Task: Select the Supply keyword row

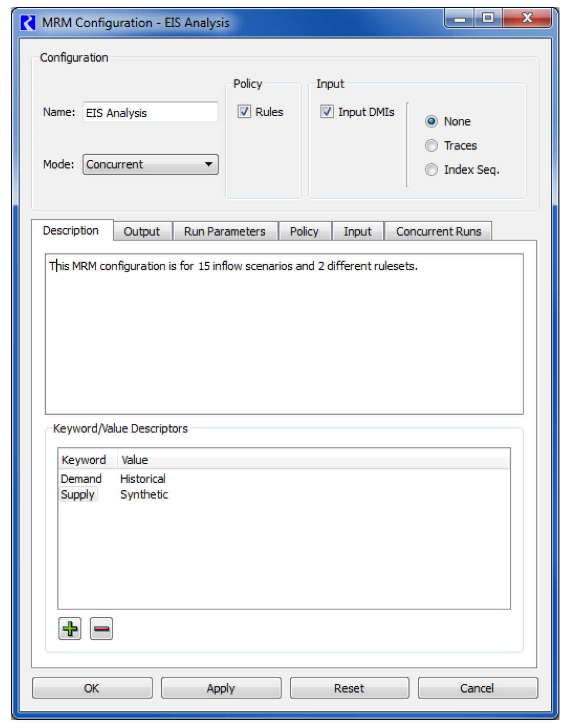Action: point(78,495)
